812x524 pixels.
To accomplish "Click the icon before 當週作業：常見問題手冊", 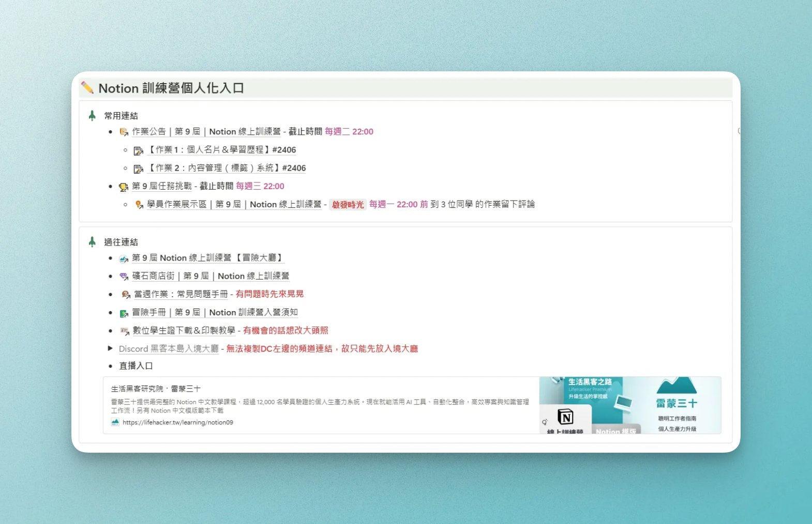I will [126, 295].
